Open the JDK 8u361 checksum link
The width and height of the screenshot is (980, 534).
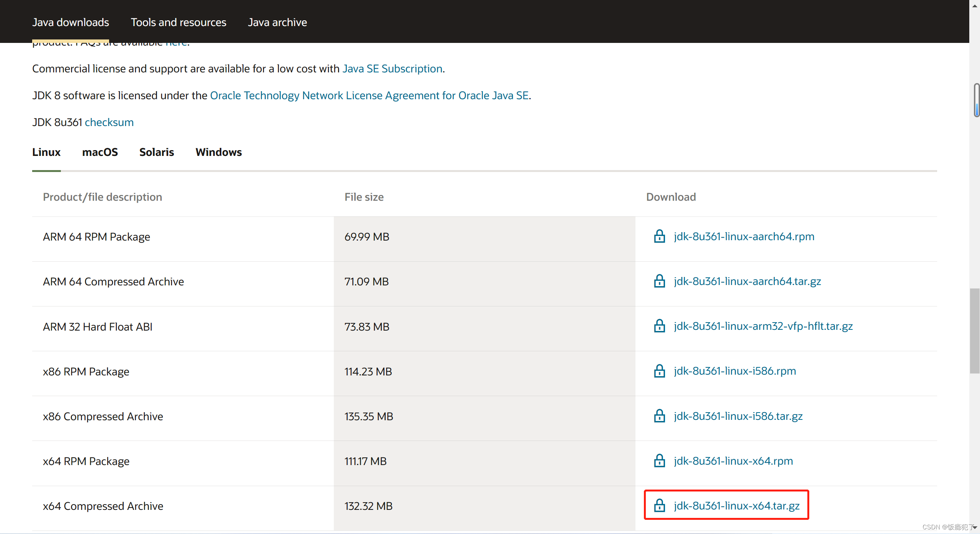109,122
